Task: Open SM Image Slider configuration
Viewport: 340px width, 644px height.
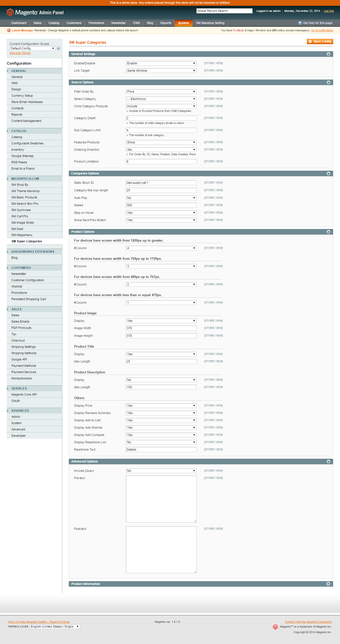Action: pyautogui.click(x=34, y=223)
